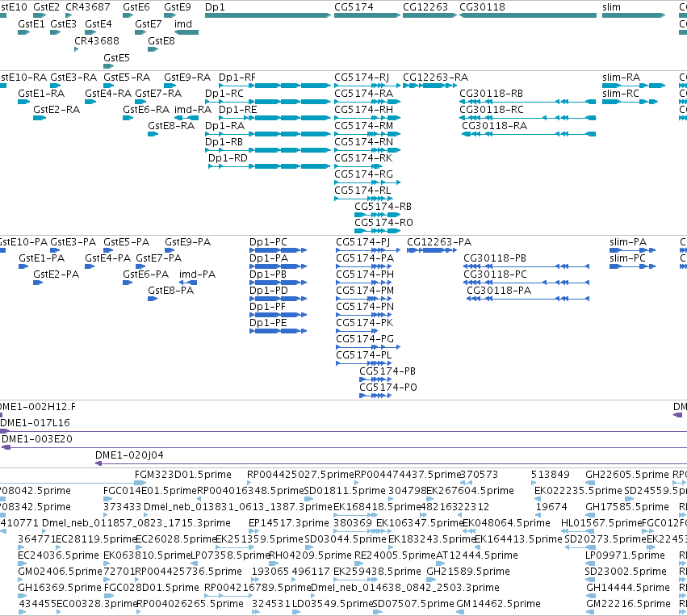This screenshot has width=687, height=616.
Task: Select BAC clone DME1-003E20
Action: point(345,447)
